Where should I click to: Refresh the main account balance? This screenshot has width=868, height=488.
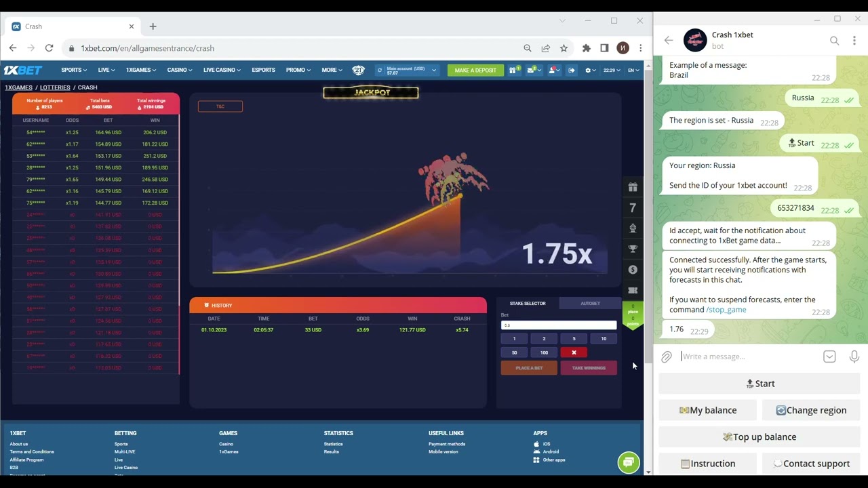[380, 70]
